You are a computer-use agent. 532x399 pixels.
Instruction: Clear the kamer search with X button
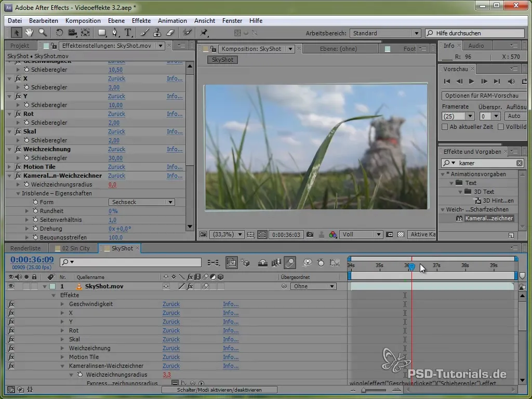point(520,163)
